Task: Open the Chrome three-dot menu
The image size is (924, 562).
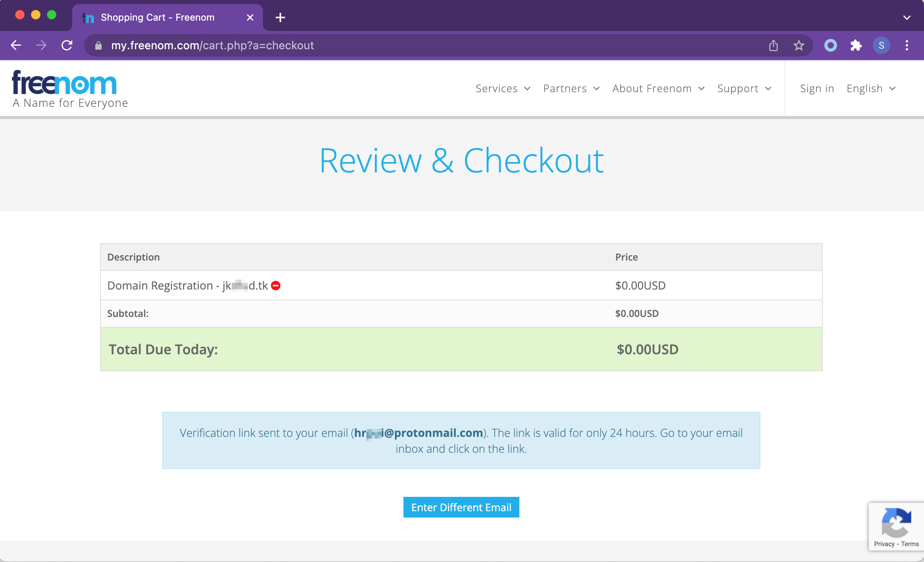Action: tap(907, 45)
